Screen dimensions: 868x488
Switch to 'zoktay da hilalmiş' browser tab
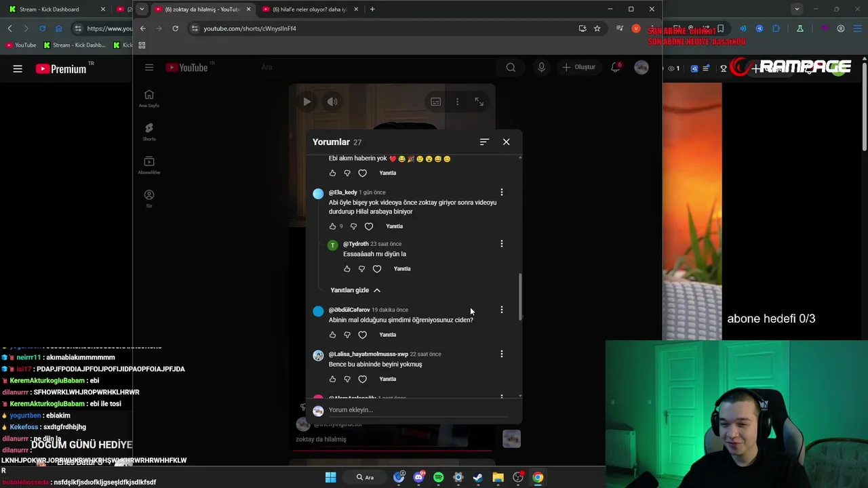tap(202, 9)
